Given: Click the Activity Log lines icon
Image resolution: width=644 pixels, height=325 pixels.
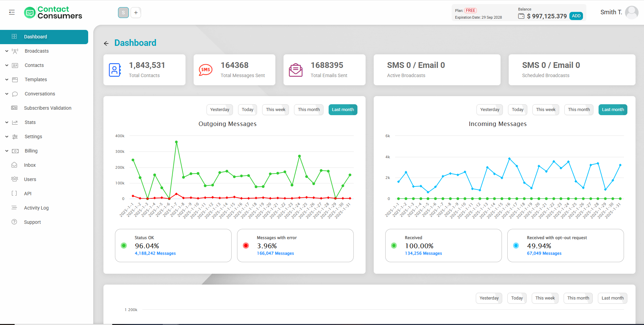Looking at the screenshot, I should click(x=14, y=207).
